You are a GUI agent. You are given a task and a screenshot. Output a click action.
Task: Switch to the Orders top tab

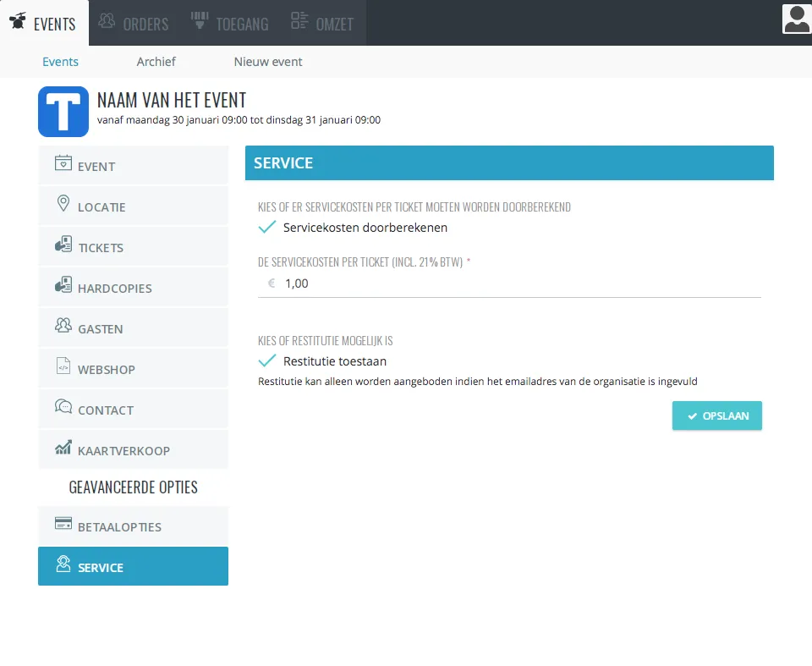(x=134, y=24)
